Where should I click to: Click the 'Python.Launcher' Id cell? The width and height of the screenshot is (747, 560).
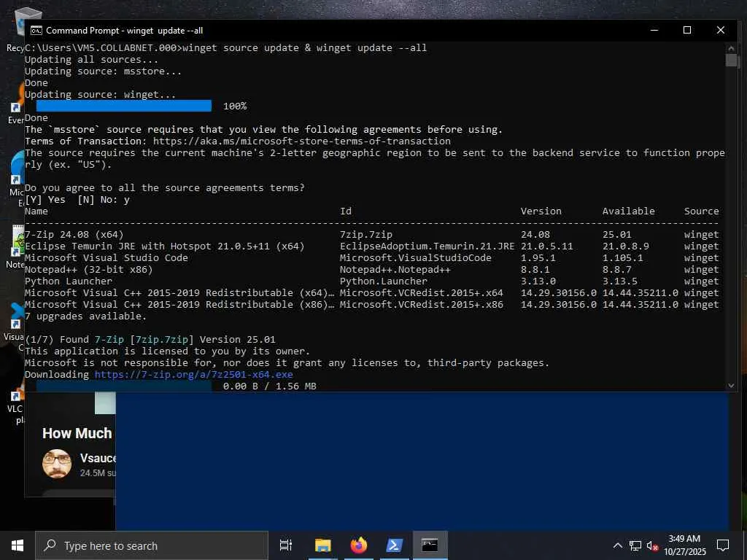tap(384, 281)
